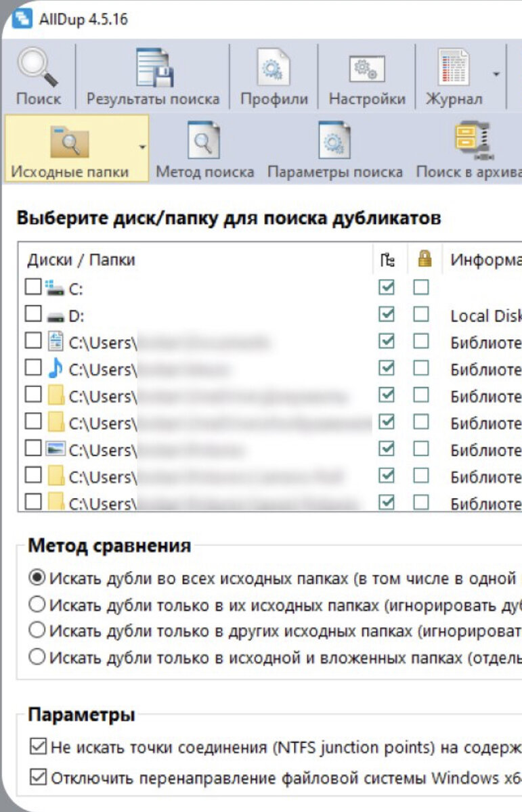The width and height of the screenshot is (522, 812).
Task: Select the Исходные папки tab
Action: [70, 148]
